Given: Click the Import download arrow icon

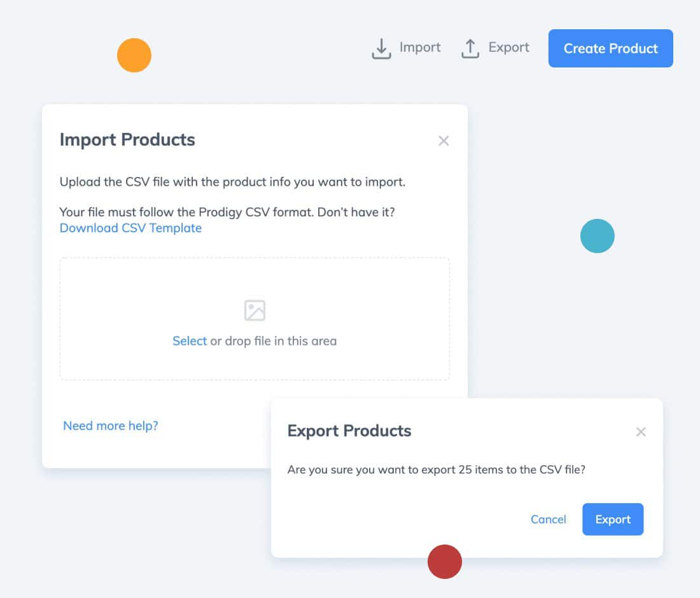Looking at the screenshot, I should point(381,48).
